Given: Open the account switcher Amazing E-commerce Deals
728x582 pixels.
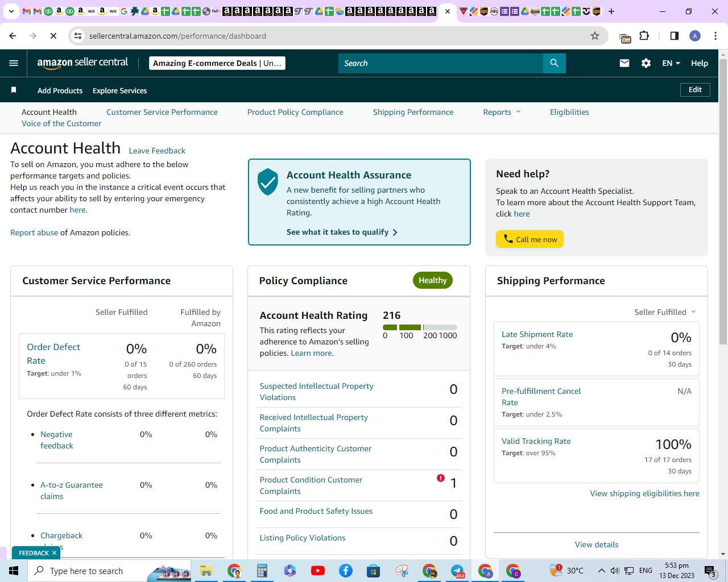Looking at the screenshot, I should click(217, 63).
